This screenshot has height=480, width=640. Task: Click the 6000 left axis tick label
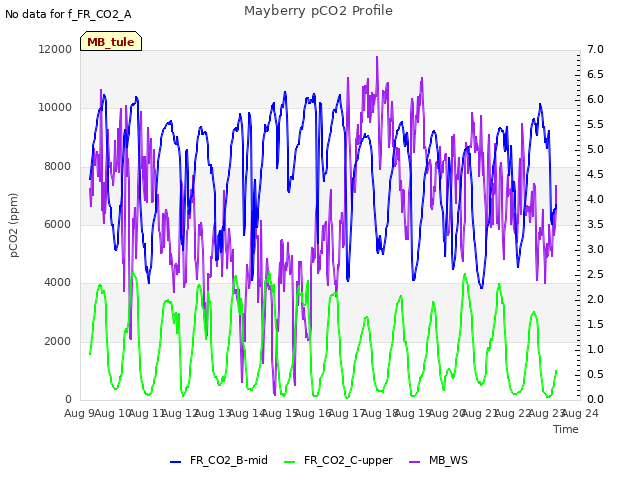(x=58, y=224)
